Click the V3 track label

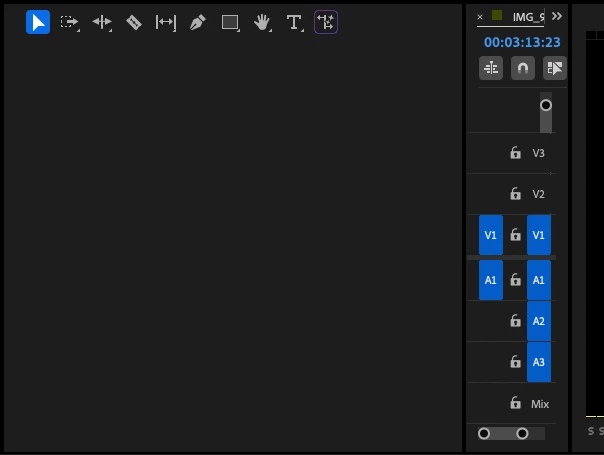(539, 153)
